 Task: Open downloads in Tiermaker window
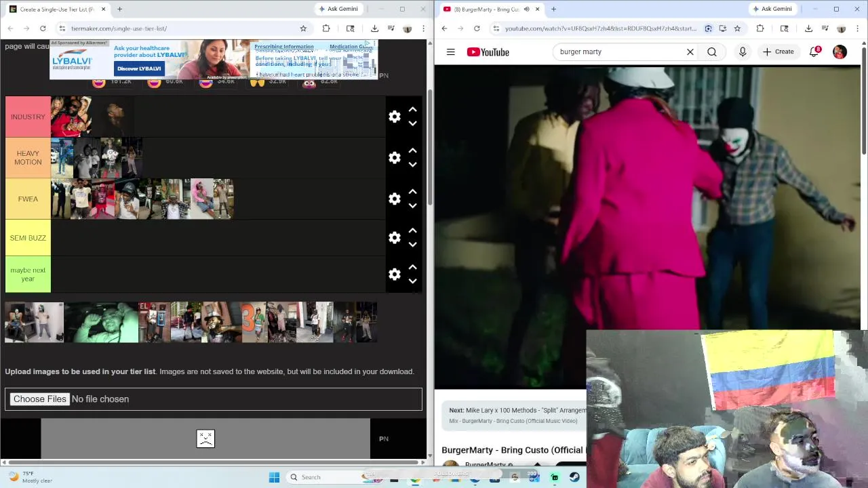[374, 28]
